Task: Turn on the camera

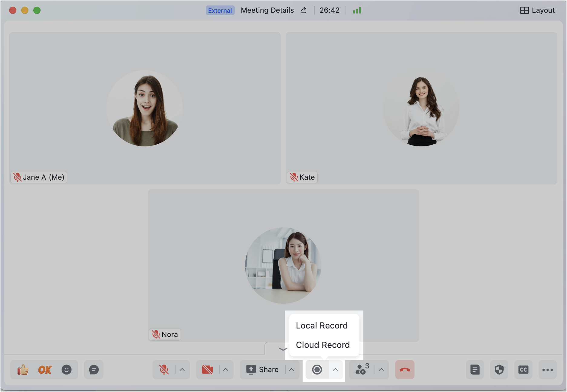Action: (x=207, y=369)
